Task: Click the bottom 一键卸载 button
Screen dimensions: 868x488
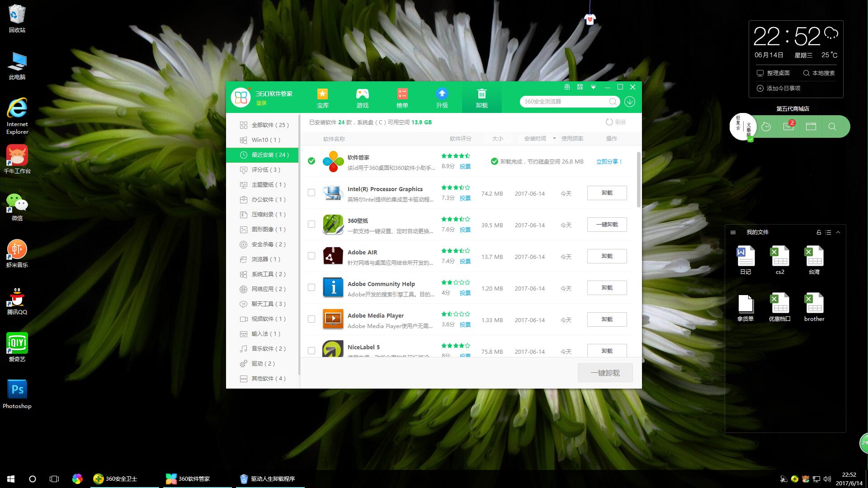Action: [605, 373]
